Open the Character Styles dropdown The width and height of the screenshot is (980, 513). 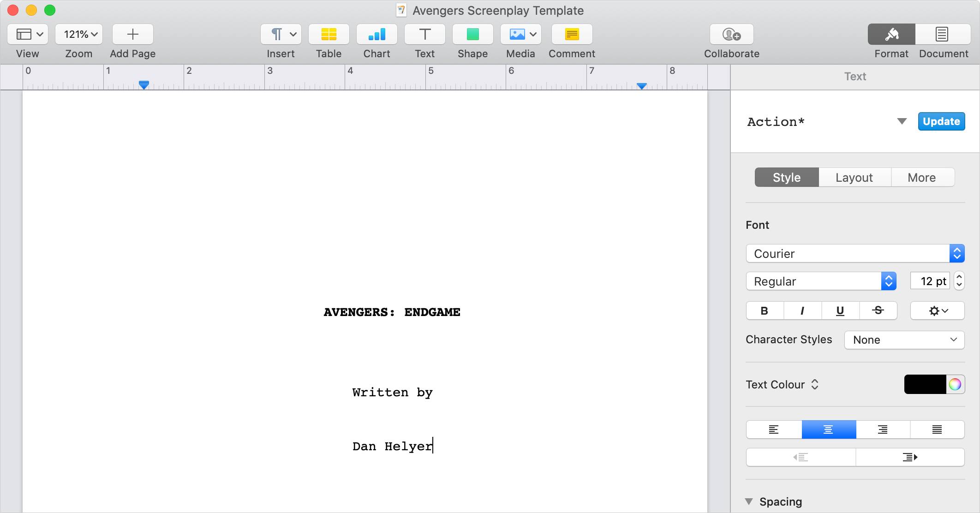click(x=904, y=340)
